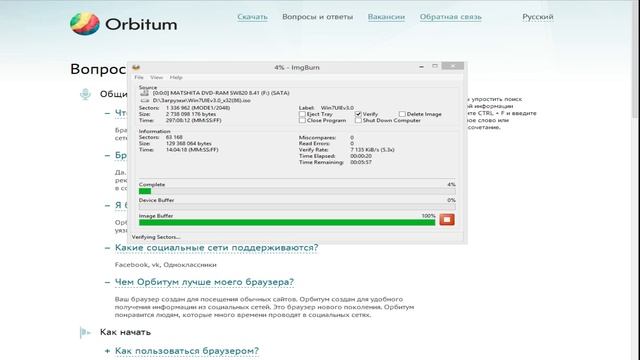640x360 pixels.
Task: Collapse Какие социальные сети поддерживаются question
Action: [x=216, y=247]
